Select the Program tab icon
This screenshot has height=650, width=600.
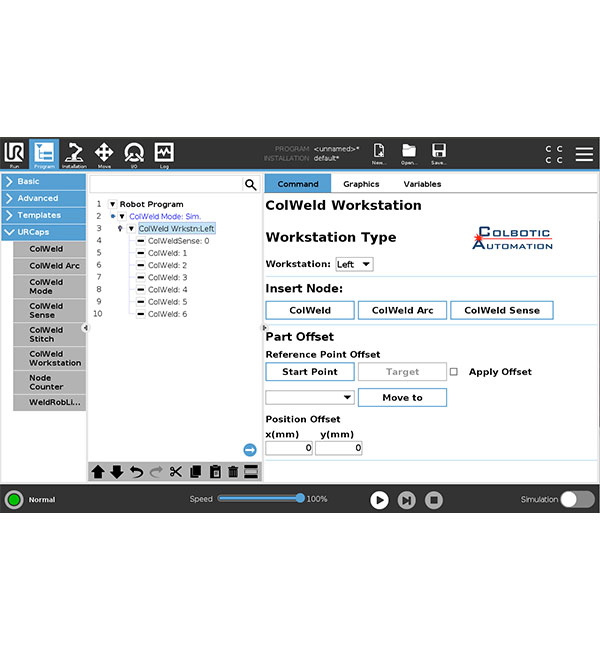44,154
